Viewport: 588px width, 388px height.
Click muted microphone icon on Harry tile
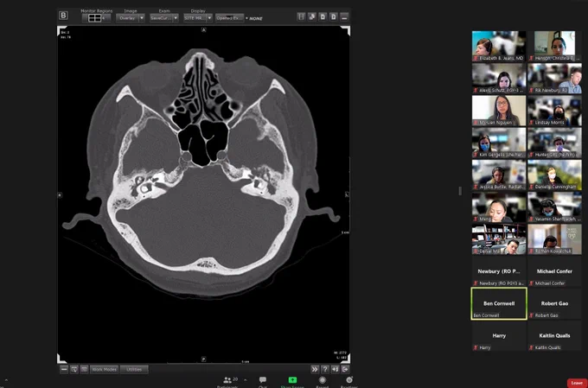click(476, 348)
